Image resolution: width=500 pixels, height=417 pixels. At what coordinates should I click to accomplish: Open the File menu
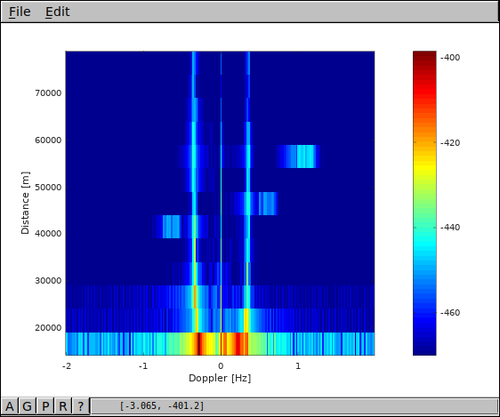(20, 12)
